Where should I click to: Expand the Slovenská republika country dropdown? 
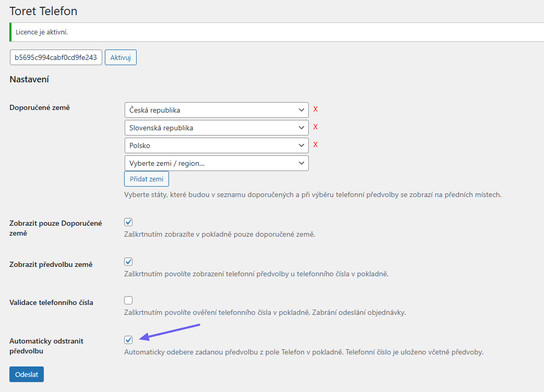click(x=216, y=128)
